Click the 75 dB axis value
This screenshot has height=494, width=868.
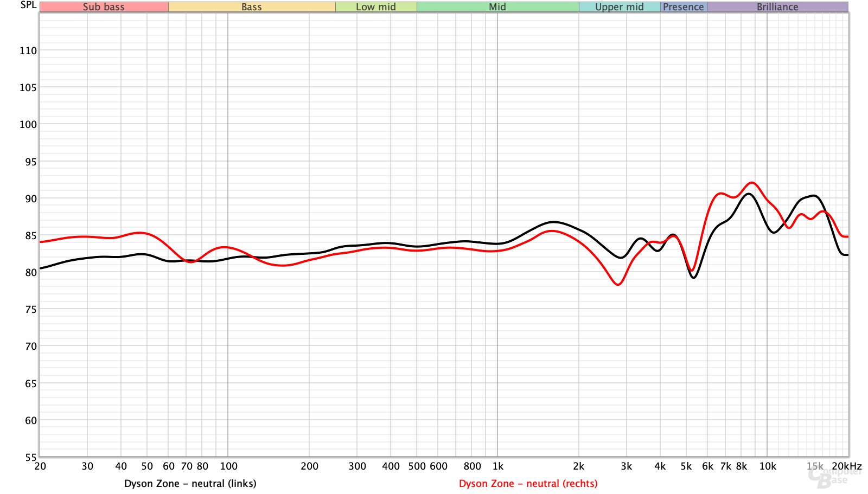31,309
